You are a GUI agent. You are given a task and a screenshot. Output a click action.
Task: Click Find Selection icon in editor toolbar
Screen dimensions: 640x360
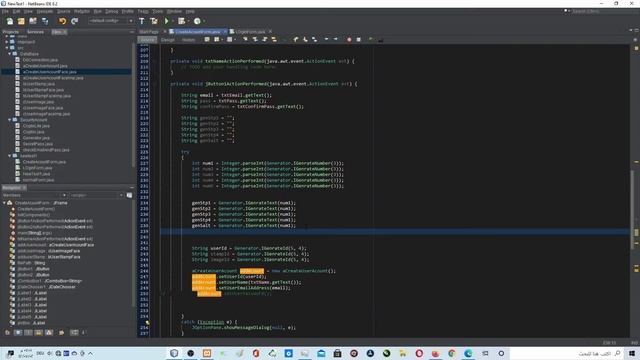[x=245, y=40]
